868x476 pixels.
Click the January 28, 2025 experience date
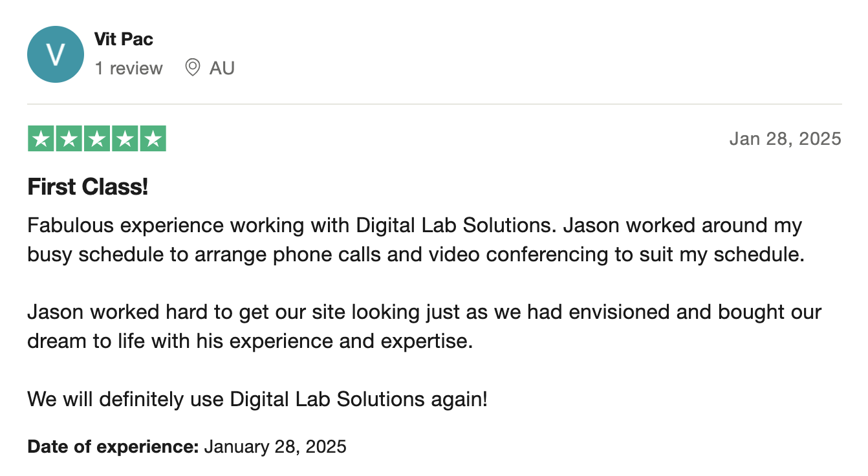(276, 446)
